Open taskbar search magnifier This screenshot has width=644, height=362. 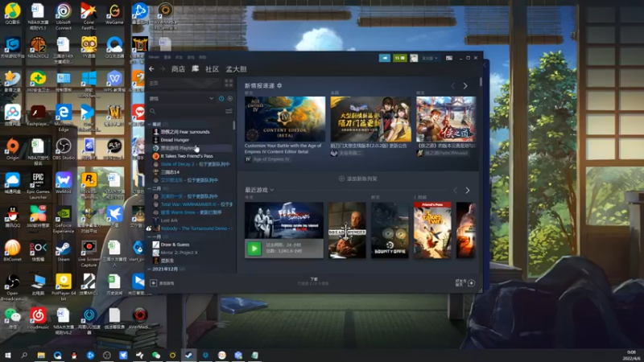point(24,355)
